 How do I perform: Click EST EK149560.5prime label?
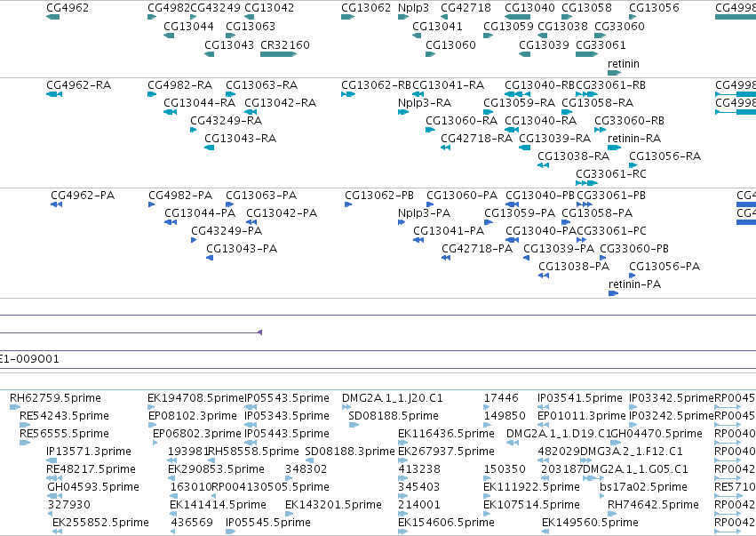(590, 523)
